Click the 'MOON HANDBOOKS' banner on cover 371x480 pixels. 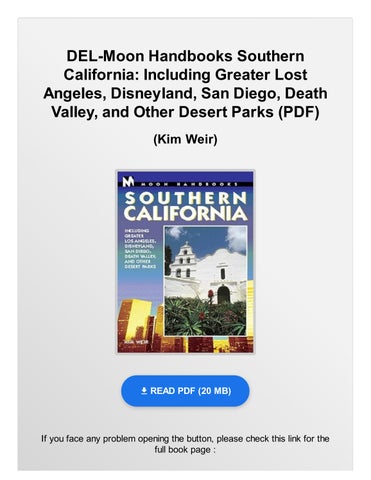187,184
